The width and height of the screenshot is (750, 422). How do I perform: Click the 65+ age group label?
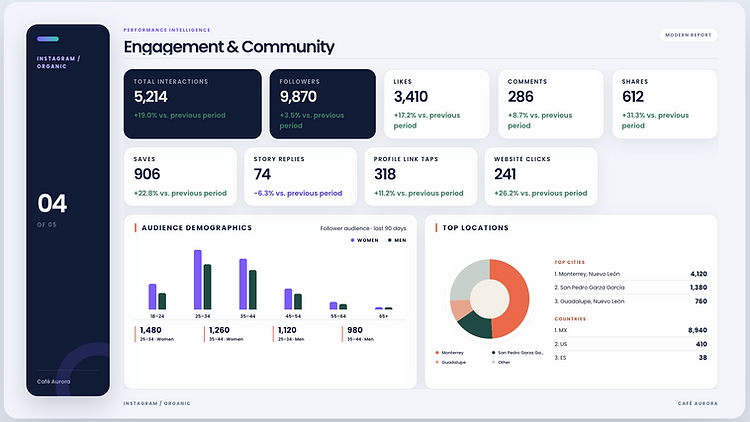(x=384, y=316)
